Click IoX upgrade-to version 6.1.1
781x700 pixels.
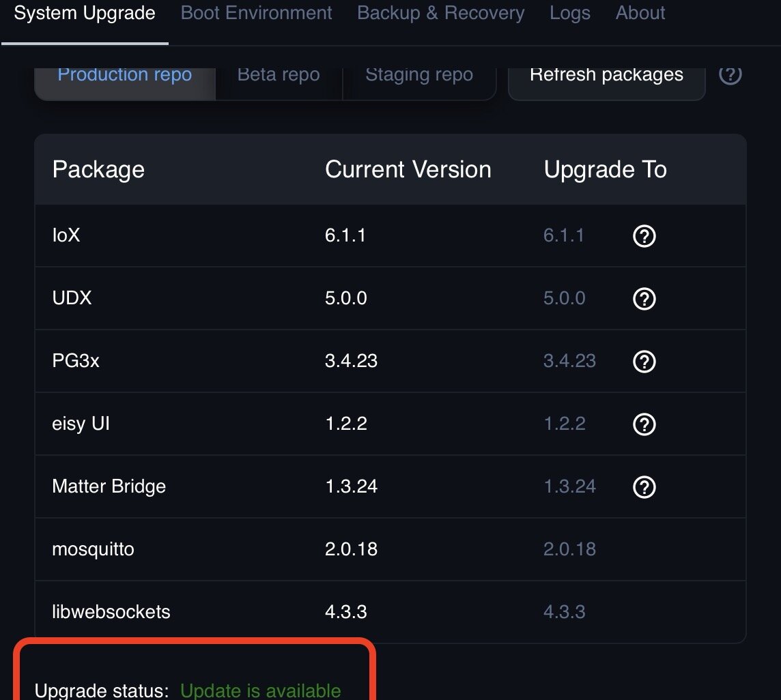click(x=564, y=235)
